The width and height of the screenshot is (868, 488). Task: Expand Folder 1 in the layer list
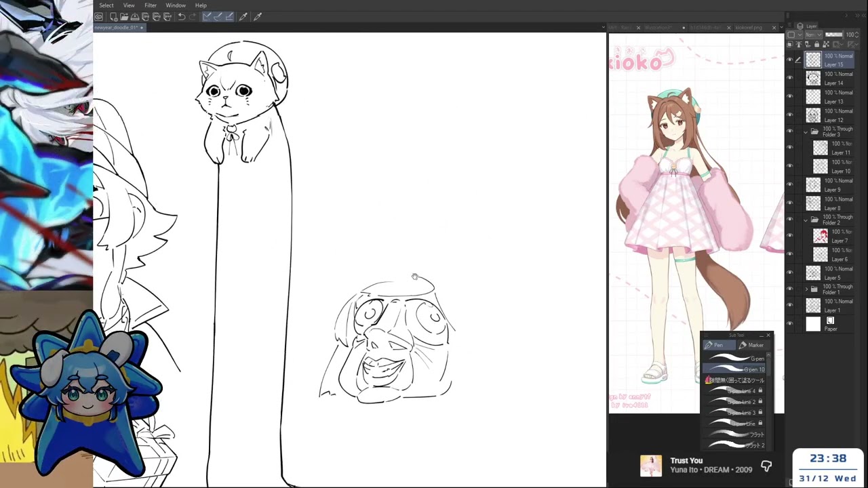click(806, 289)
